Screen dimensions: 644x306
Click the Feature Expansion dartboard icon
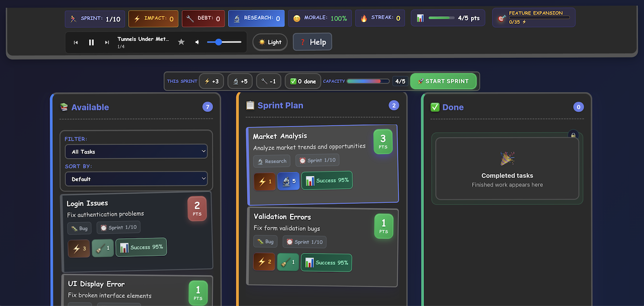tap(501, 17)
